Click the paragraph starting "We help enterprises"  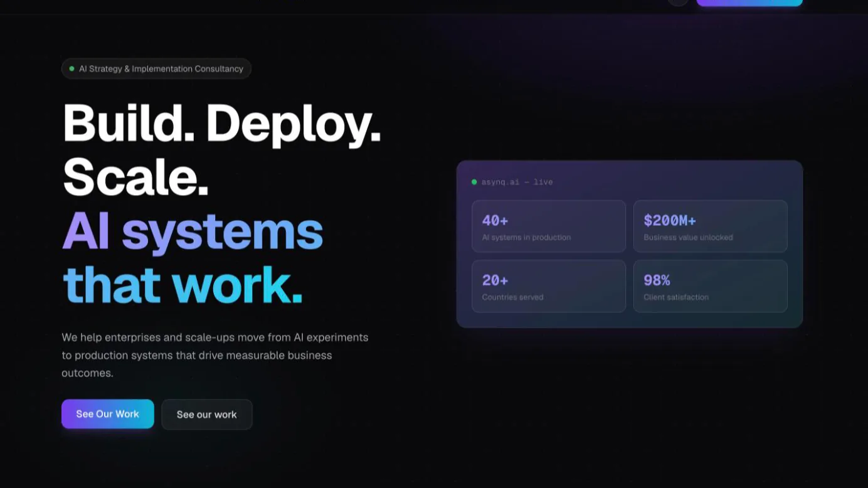[x=215, y=355]
